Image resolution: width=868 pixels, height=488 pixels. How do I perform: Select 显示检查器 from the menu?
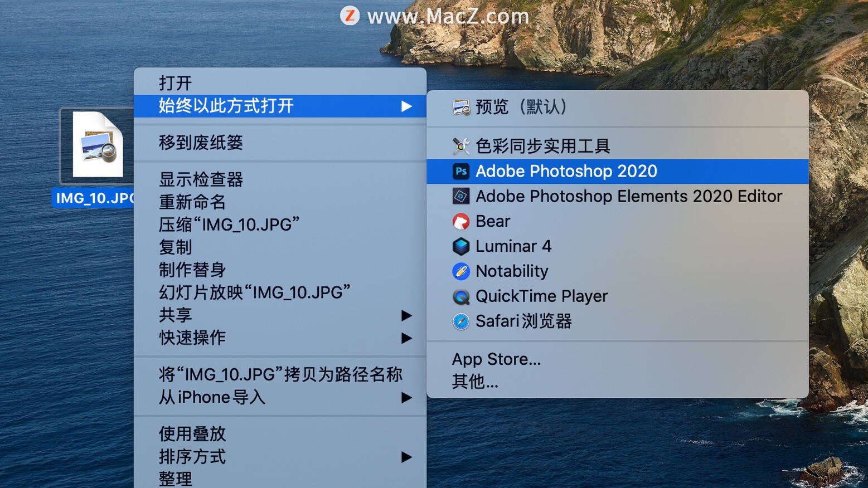[x=280, y=179]
